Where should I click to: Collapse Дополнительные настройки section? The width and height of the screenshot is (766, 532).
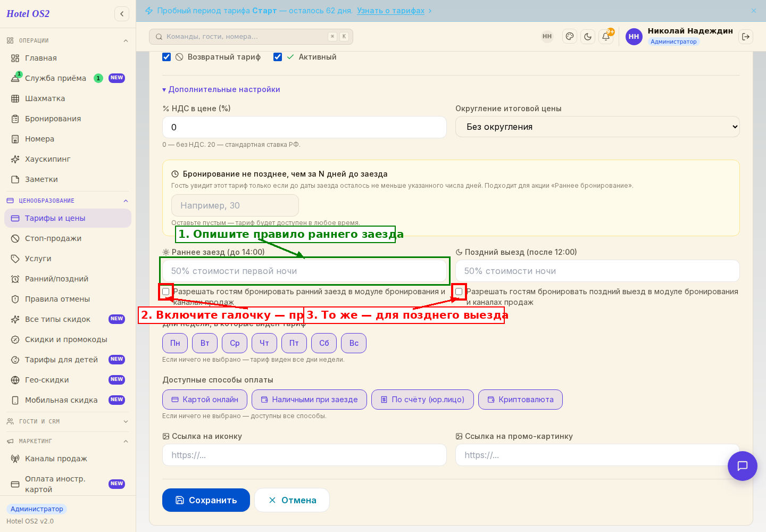click(221, 89)
